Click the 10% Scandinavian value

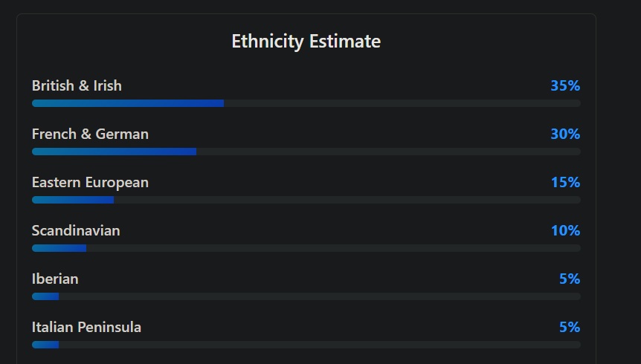565,230
